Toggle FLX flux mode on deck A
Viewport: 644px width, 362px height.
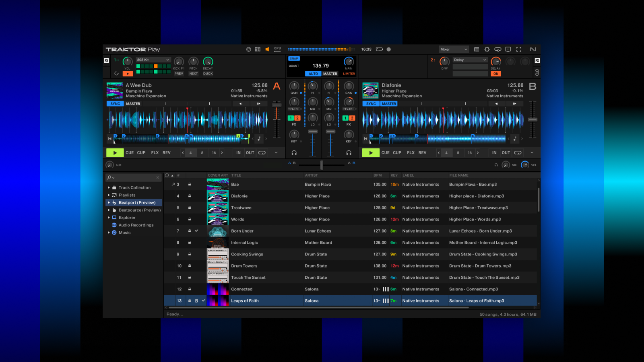[155, 153]
